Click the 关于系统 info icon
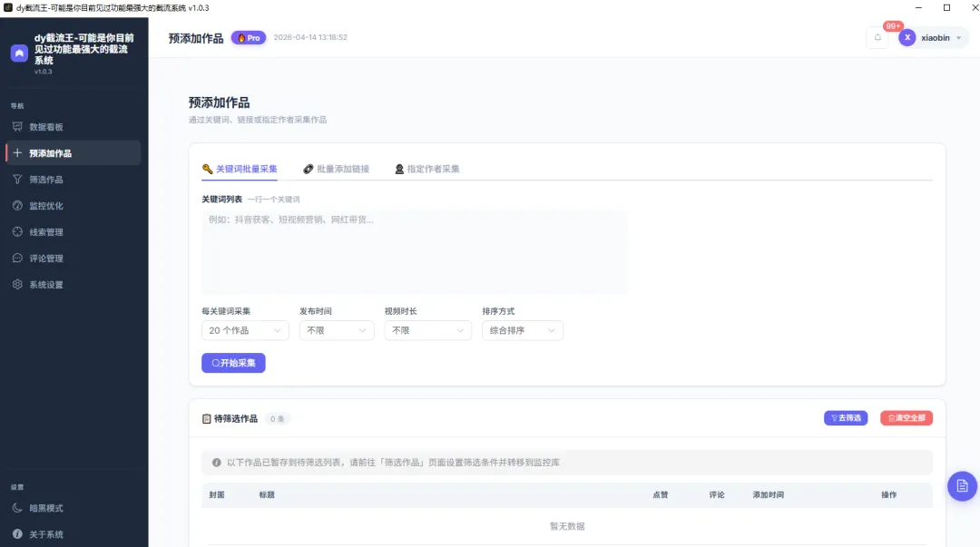The height and width of the screenshot is (547, 980). click(x=17, y=534)
